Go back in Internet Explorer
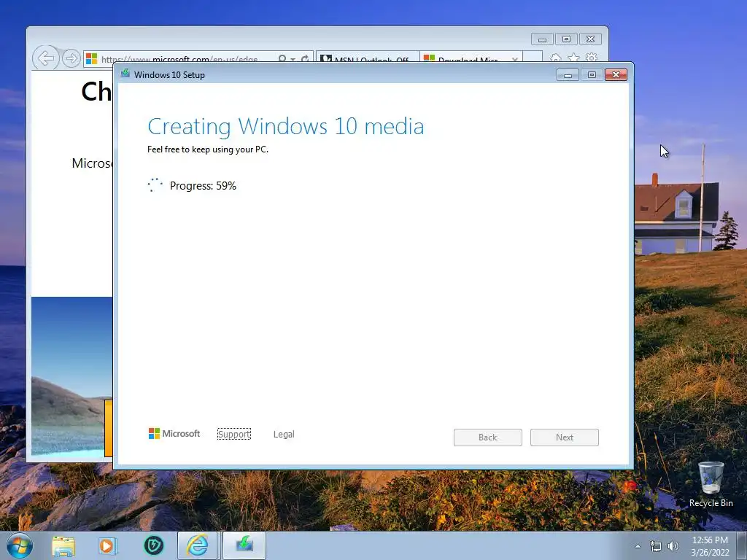The image size is (747, 560). pos(46,58)
